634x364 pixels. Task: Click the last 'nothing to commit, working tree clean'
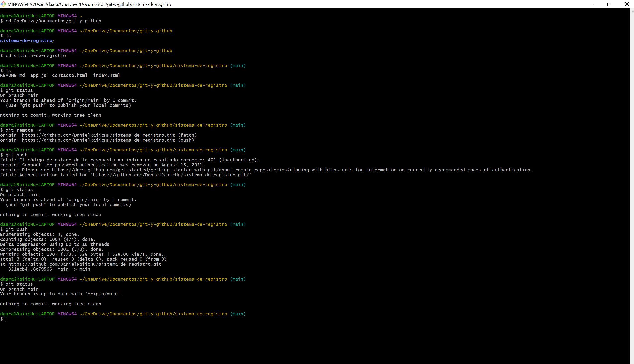pyautogui.click(x=50, y=304)
